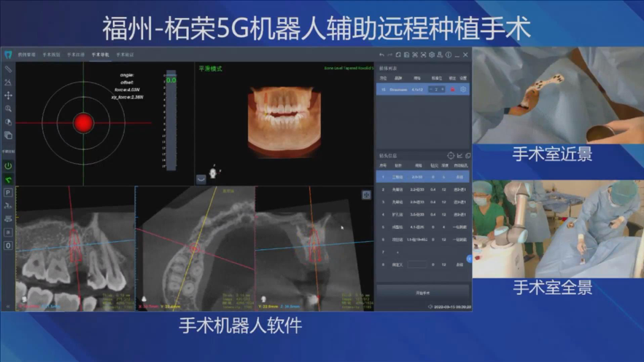Viewport: 644px width, 362px height.
Task: Open the info icon in top toolbar
Action: click(449, 55)
